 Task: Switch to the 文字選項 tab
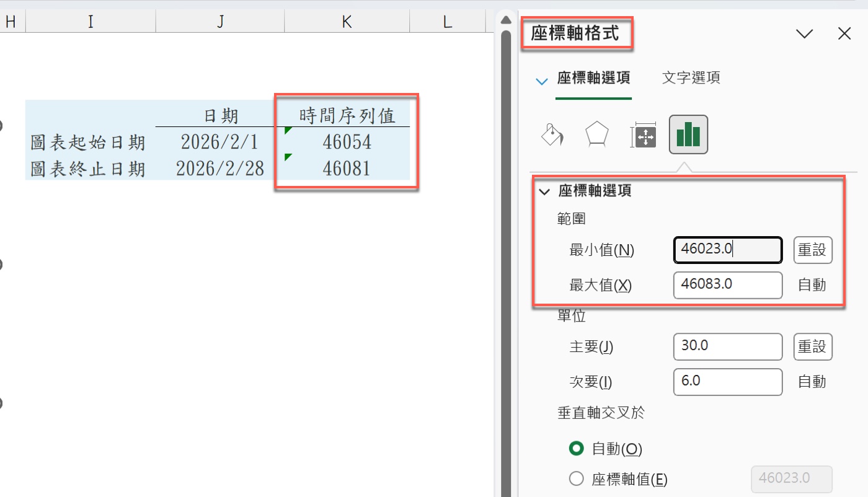pyautogui.click(x=691, y=78)
